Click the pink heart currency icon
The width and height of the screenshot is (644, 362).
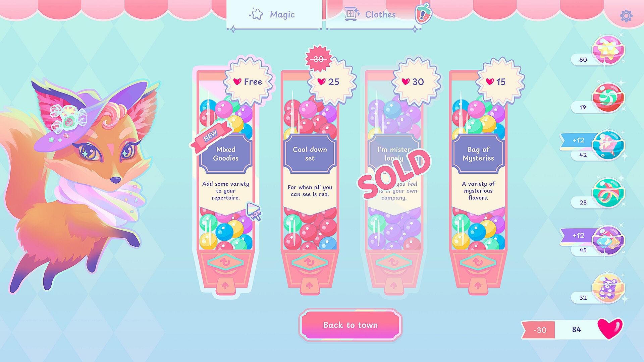point(610,328)
